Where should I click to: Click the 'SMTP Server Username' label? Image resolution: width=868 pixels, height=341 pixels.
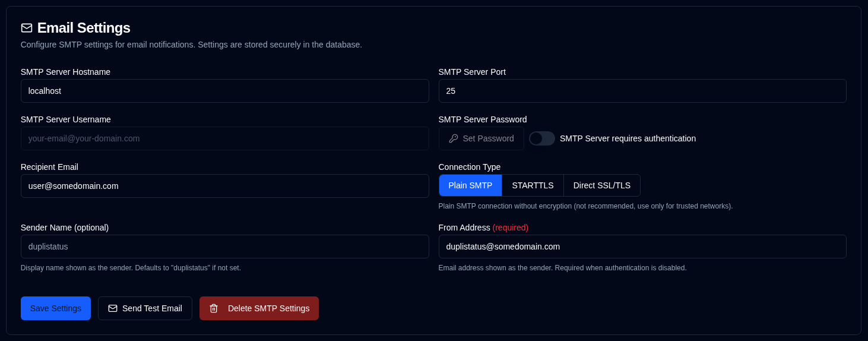66,119
